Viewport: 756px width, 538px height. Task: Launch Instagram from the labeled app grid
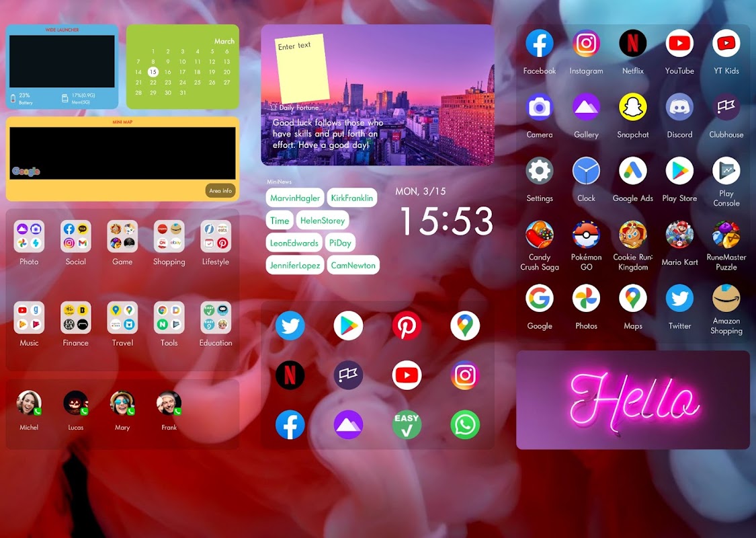pyautogui.click(x=586, y=44)
